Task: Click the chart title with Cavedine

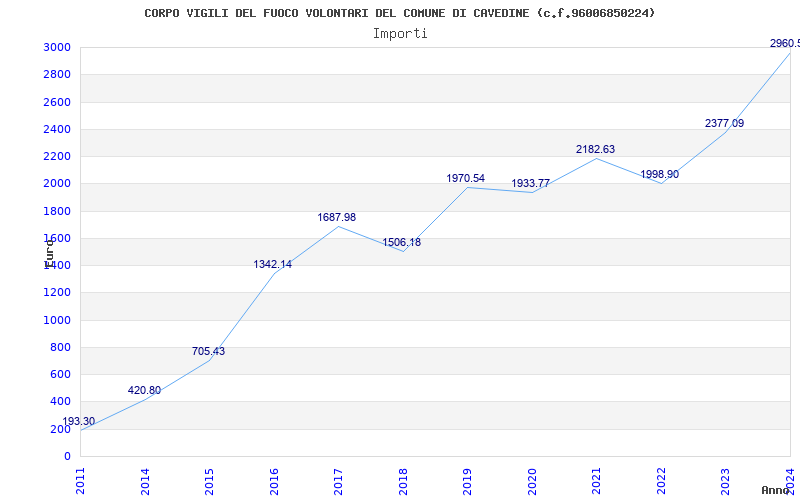Action: (x=399, y=13)
